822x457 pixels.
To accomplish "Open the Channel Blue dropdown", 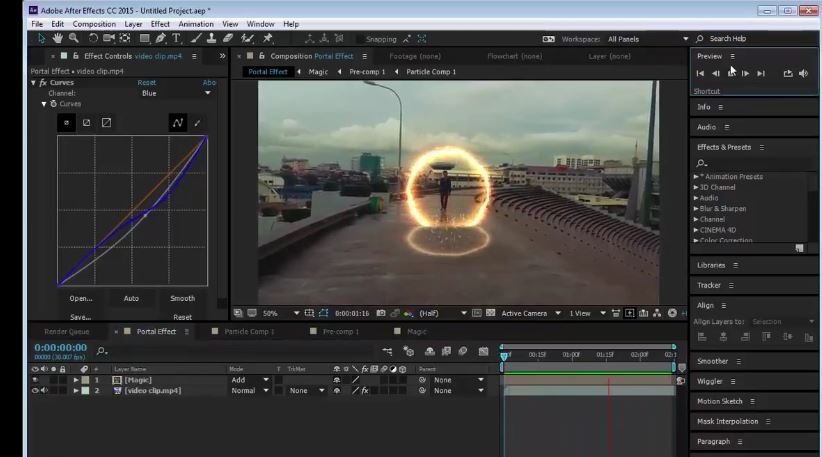I will click(x=176, y=93).
